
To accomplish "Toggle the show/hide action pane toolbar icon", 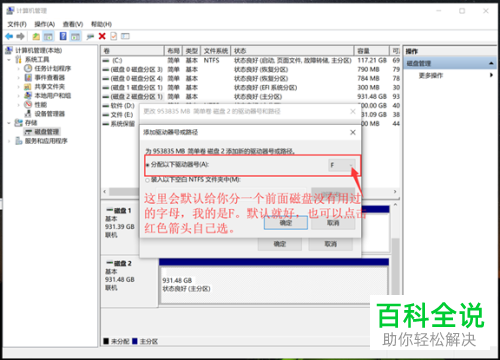I will [76, 36].
